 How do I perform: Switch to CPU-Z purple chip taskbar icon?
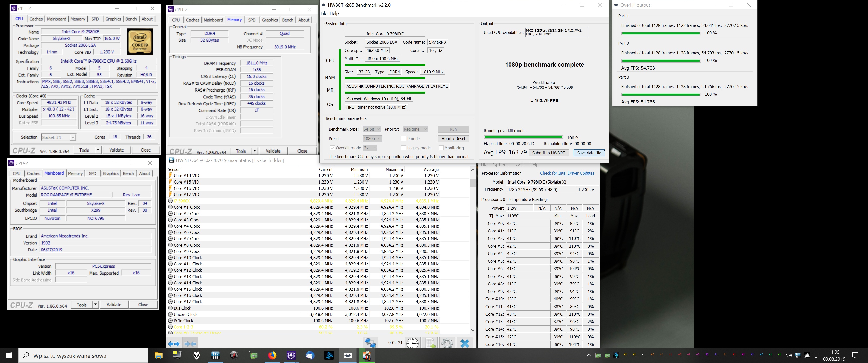tap(291, 356)
